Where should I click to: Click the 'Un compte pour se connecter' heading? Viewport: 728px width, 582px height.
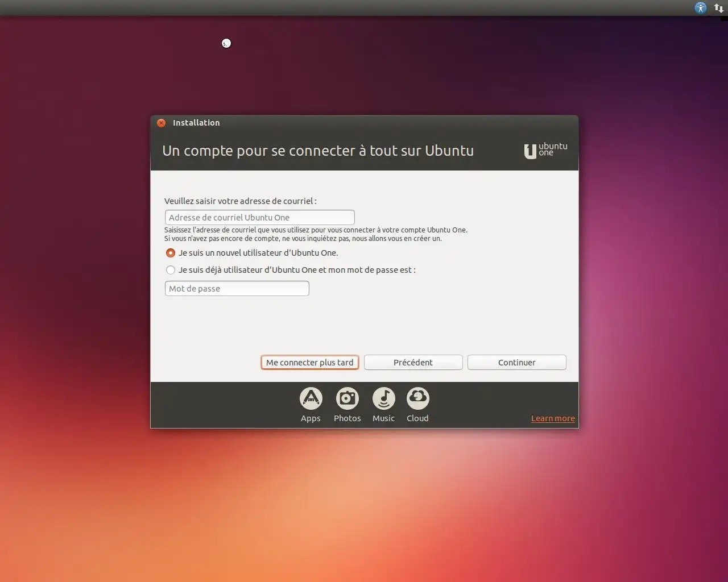pos(318,151)
